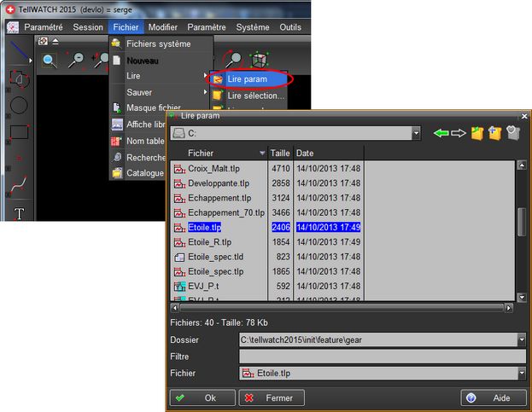
Task: Choose Catalogue in Fichier menu
Action: pos(137,173)
